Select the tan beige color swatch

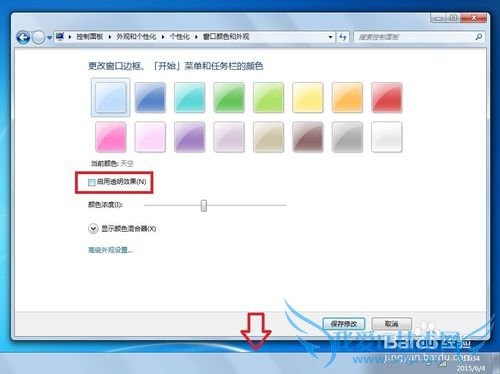pos(268,137)
